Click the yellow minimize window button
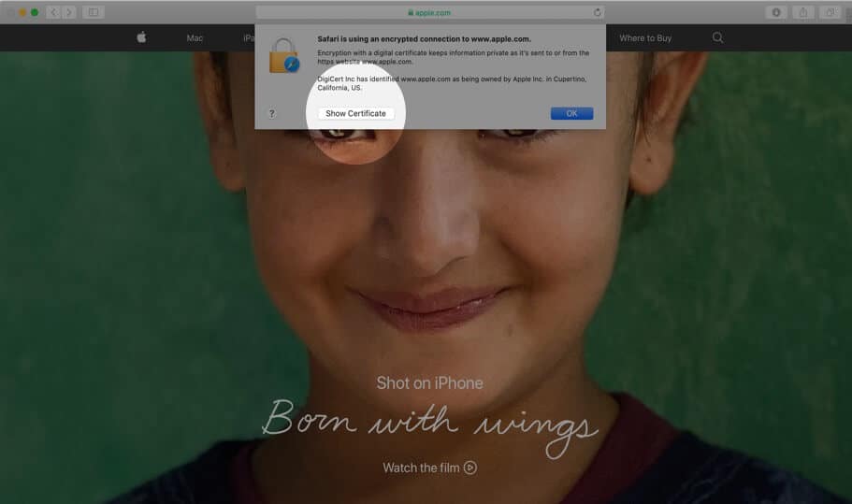The image size is (852, 504). pyautogui.click(x=22, y=12)
